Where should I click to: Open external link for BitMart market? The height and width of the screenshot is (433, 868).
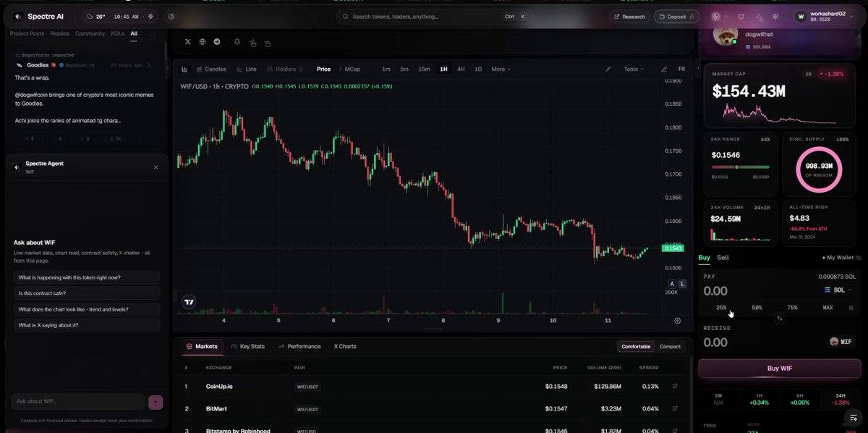click(x=675, y=409)
